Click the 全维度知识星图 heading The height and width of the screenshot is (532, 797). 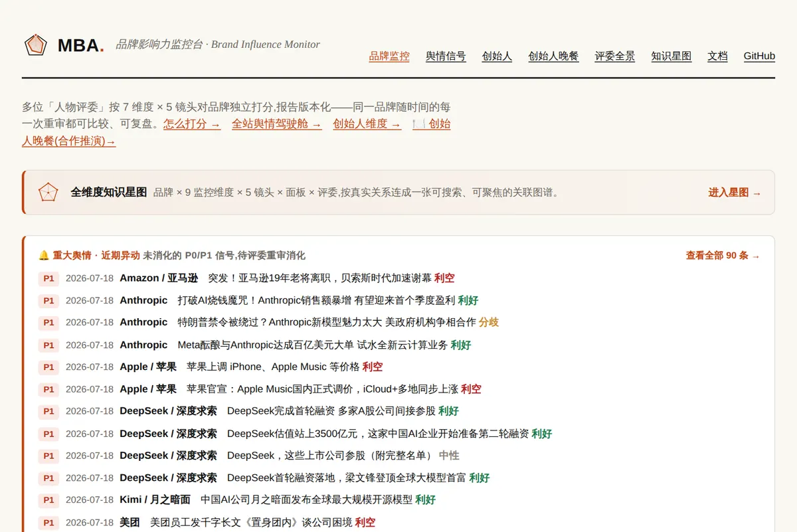click(109, 192)
